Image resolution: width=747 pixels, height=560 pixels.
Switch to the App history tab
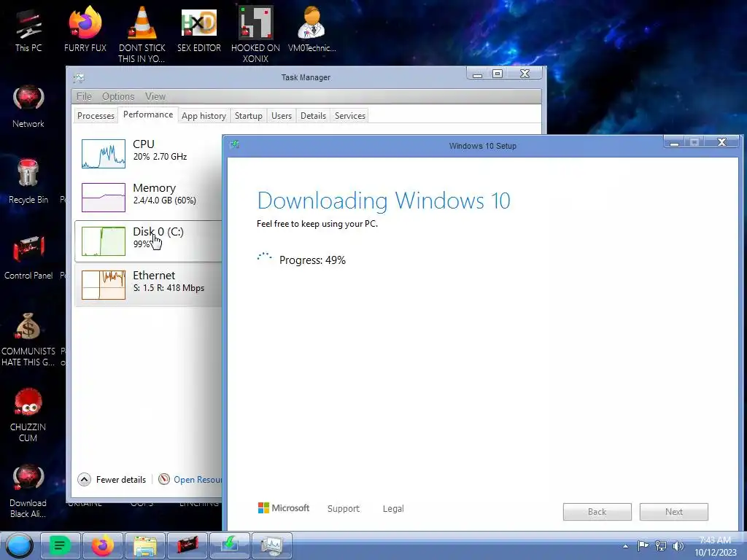[x=204, y=116]
